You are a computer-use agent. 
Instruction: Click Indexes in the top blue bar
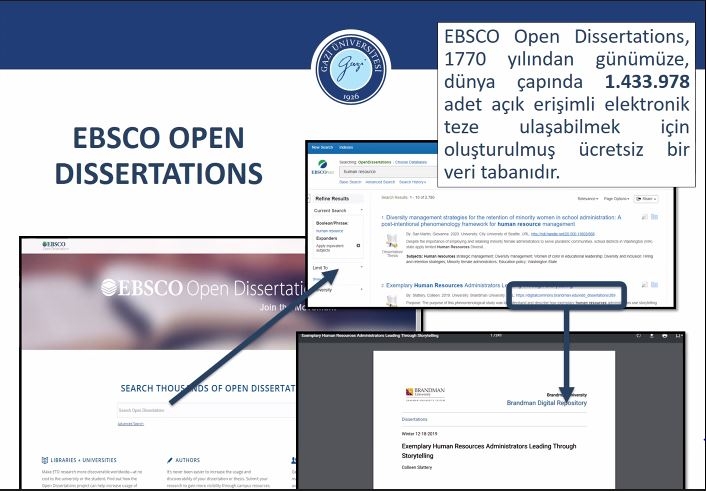(346, 147)
